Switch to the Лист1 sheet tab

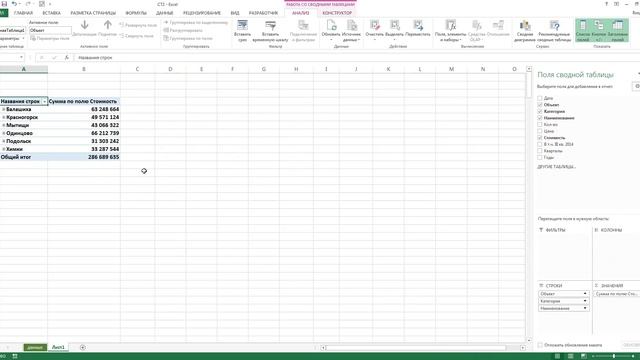58,347
